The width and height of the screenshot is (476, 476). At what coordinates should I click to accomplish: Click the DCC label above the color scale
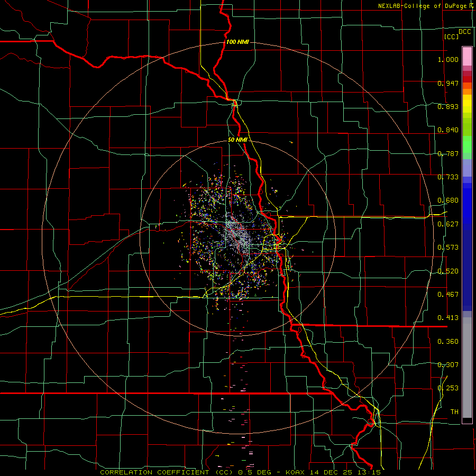(464, 32)
